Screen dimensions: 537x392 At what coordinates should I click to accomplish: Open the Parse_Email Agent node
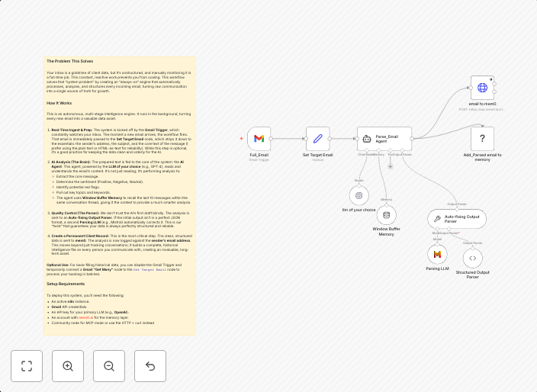(x=384, y=139)
